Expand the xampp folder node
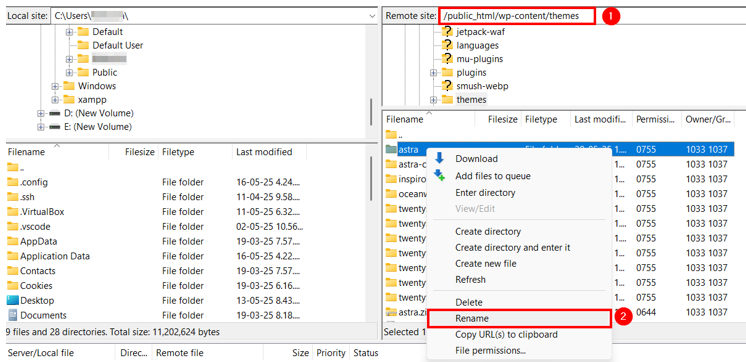Image resolution: width=746 pixels, height=362 pixels. 55,100
